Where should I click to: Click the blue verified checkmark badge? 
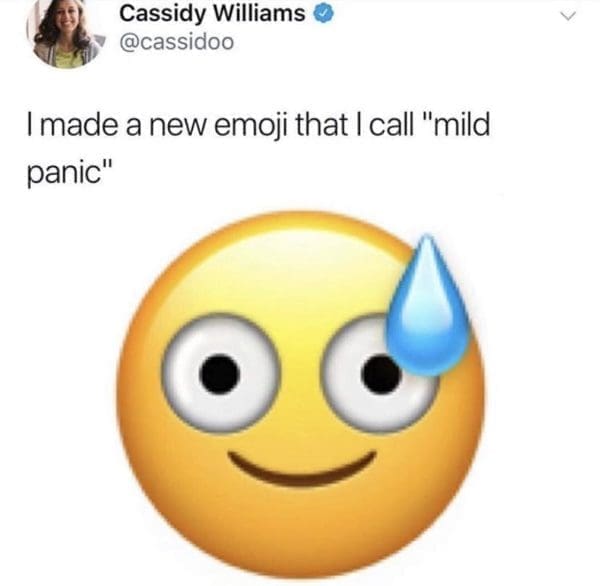[x=324, y=15]
